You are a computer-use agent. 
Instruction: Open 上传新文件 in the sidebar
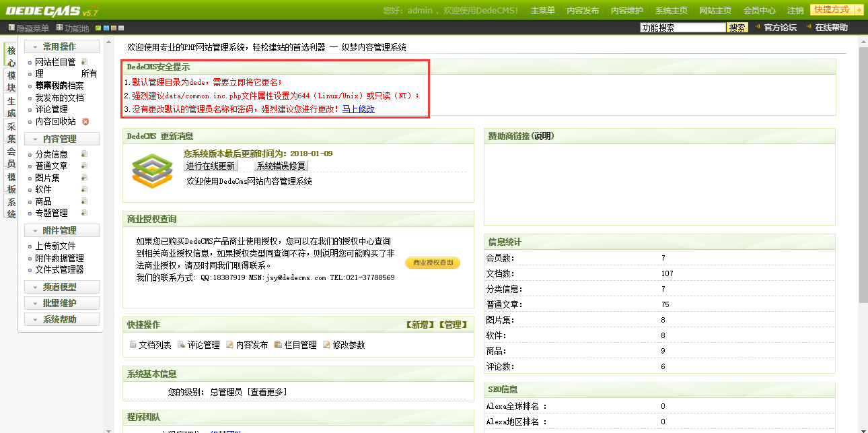pos(56,246)
